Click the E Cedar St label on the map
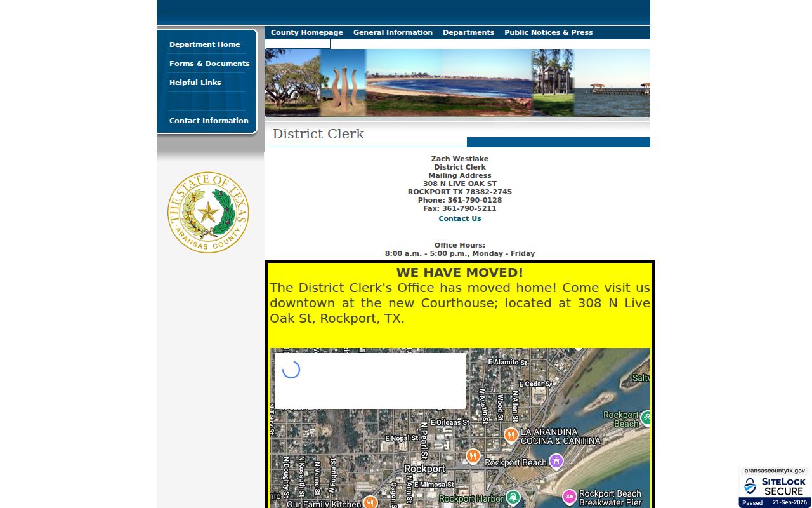Image resolution: width=812 pixels, height=508 pixels. (x=535, y=384)
